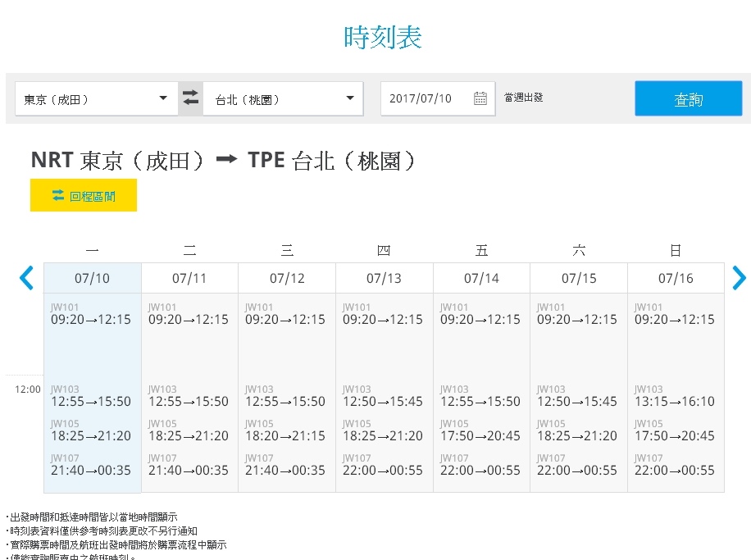
Task: Select JW107 21:40 flight on 07/12
Action: (x=285, y=465)
